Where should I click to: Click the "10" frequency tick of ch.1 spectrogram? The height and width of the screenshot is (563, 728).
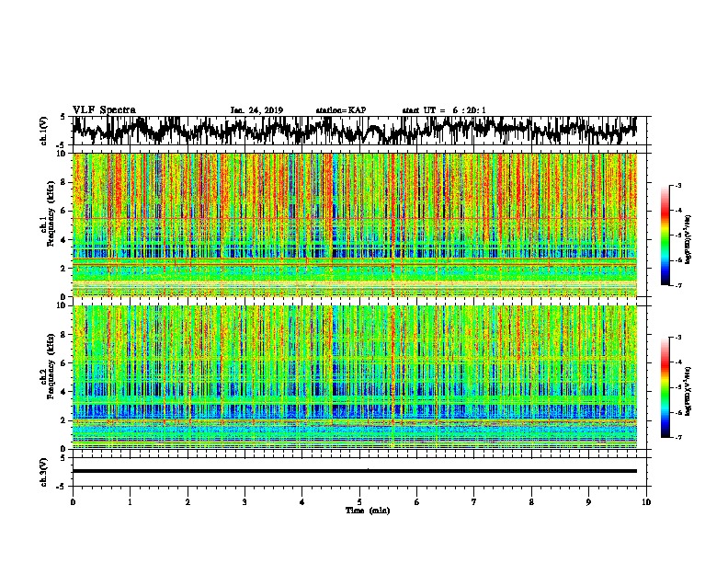click(62, 154)
